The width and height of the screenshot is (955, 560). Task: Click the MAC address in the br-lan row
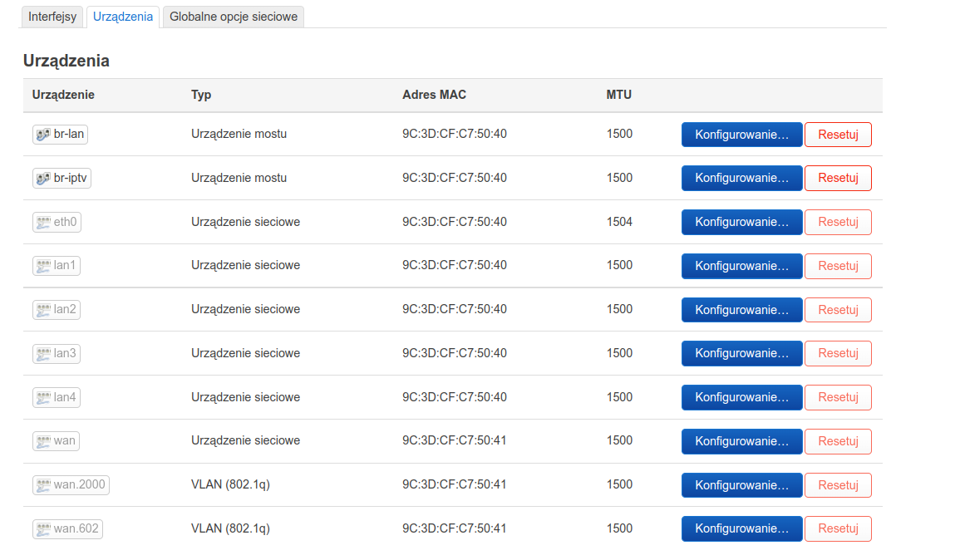click(x=455, y=134)
